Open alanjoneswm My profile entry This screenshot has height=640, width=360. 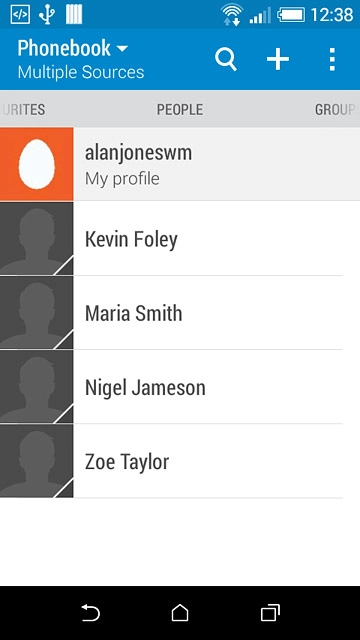(x=180, y=164)
